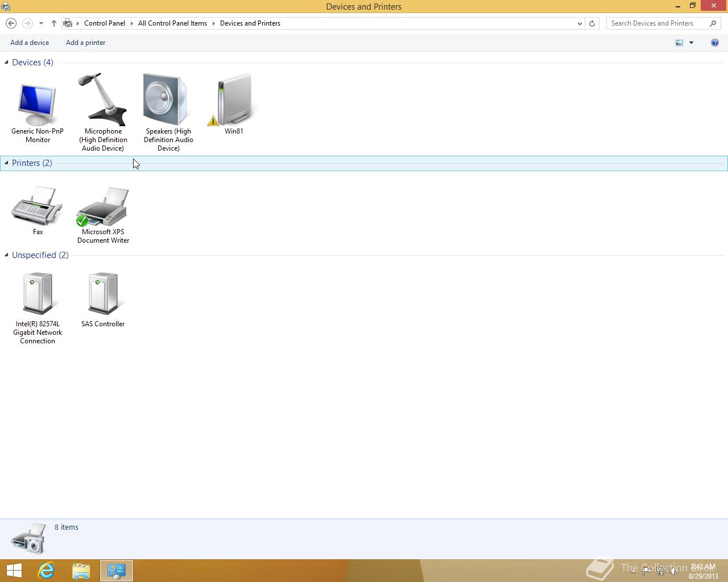Click the address bar location icon
The image size is (728, 582).
pyautogui.click(x=68, y=23)
